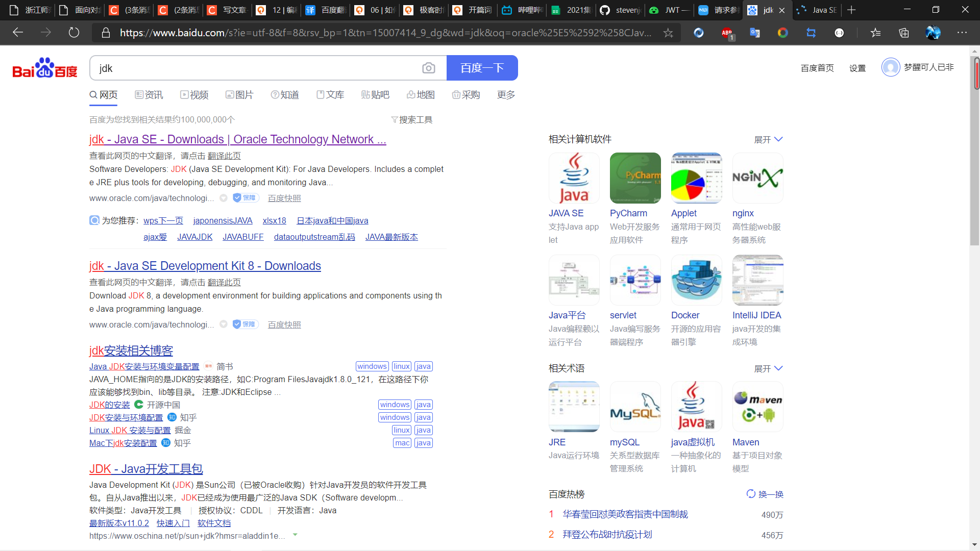Click the ABP adblock extension icon
980x551 pixels.
(x=727, y=33)
